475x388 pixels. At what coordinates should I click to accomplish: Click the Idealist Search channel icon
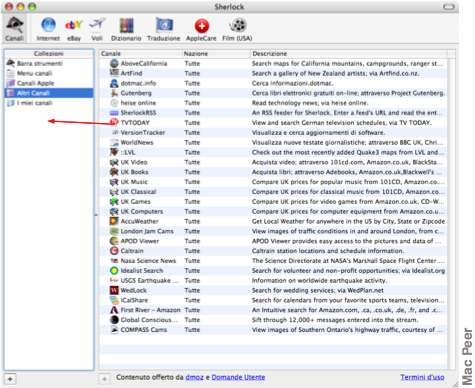pyautogui.click(x=114, y=271)
